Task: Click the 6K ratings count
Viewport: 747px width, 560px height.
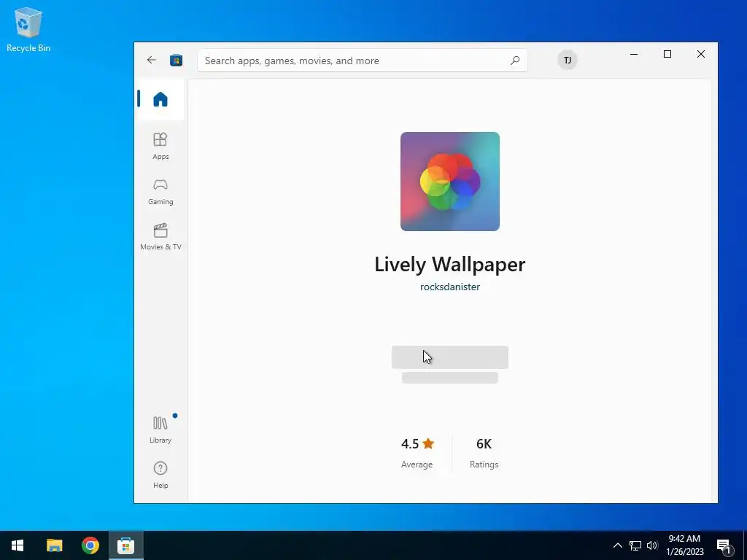Action: (x=484, y=453)
